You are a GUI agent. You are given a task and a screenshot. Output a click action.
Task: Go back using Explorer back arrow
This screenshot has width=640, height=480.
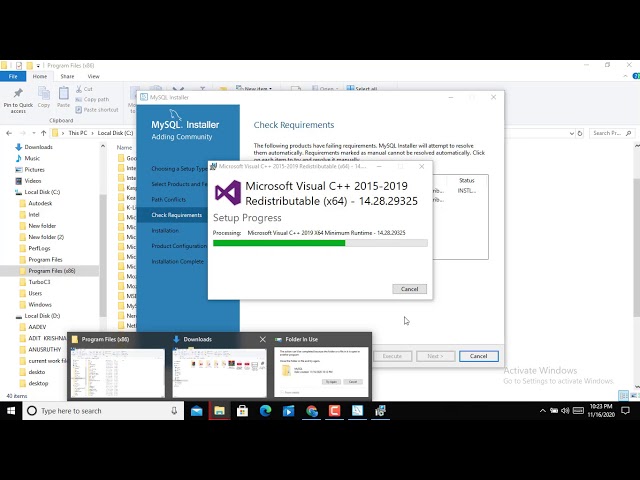pyautogui.click(x=9, y=133)
